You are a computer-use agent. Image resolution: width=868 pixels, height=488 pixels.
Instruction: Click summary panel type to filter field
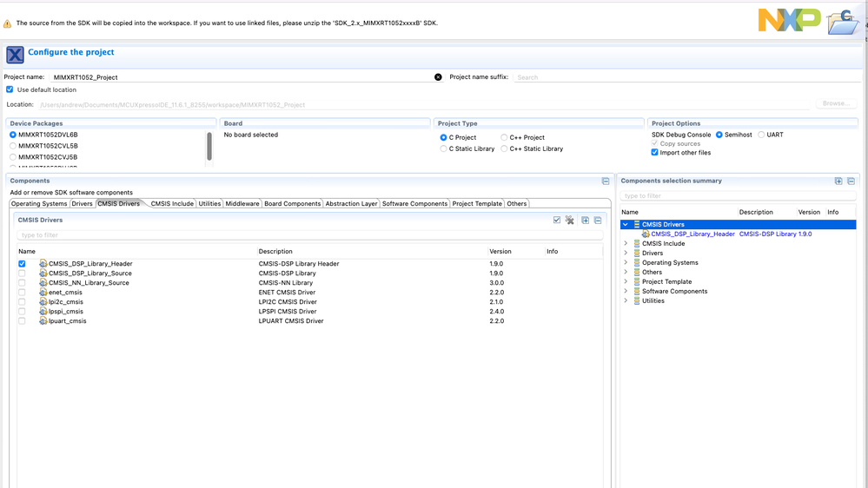pyautogui.click(x=739, y=196)
